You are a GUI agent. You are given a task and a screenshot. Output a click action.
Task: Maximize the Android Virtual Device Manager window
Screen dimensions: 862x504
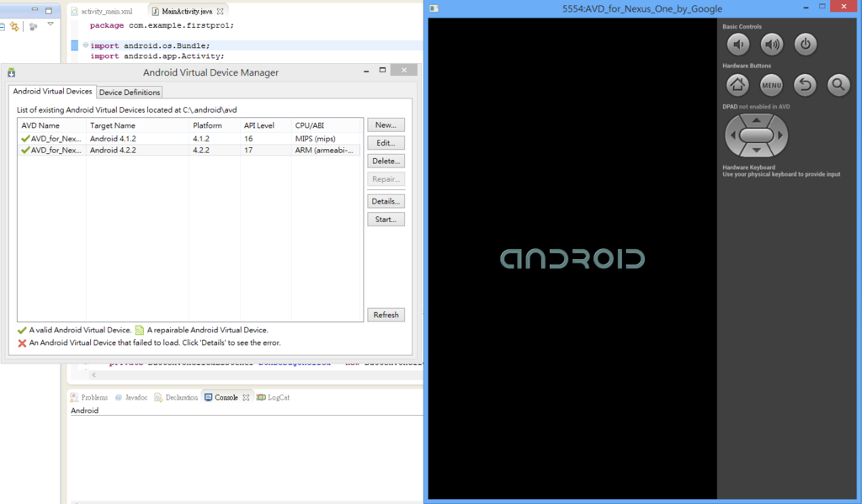pyautogui.click(x=383, y=70)
